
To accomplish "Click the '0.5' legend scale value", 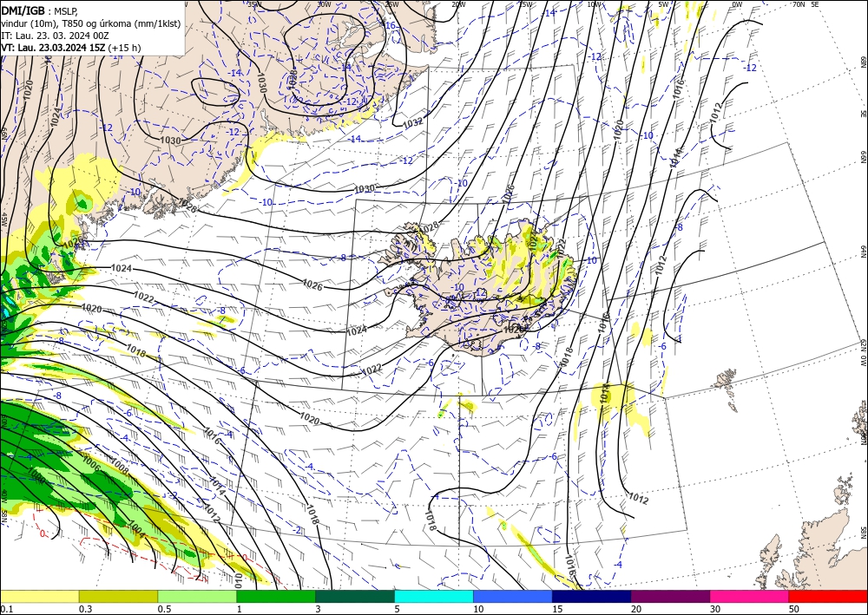I will tap(164, 609).
